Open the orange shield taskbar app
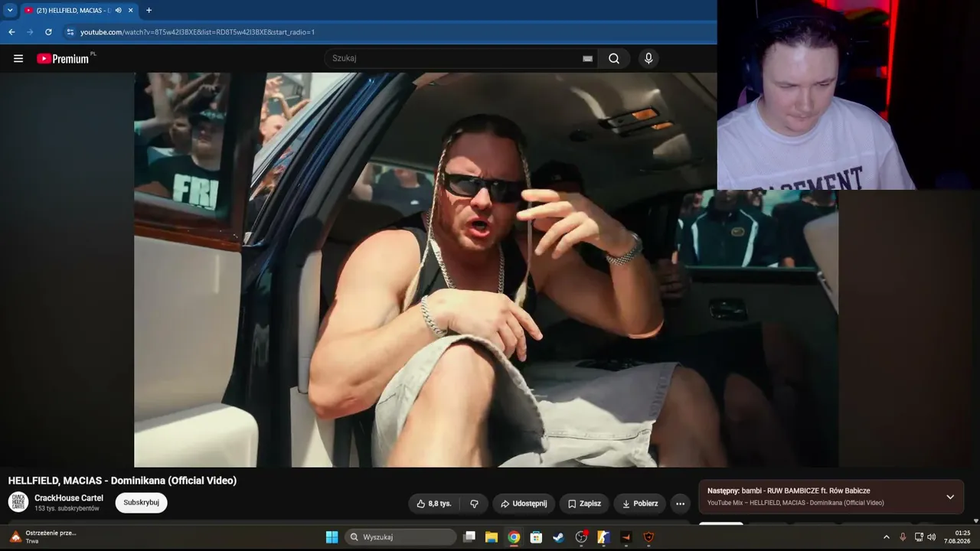The width and height of the screenshot is (980, 551). 648,537
